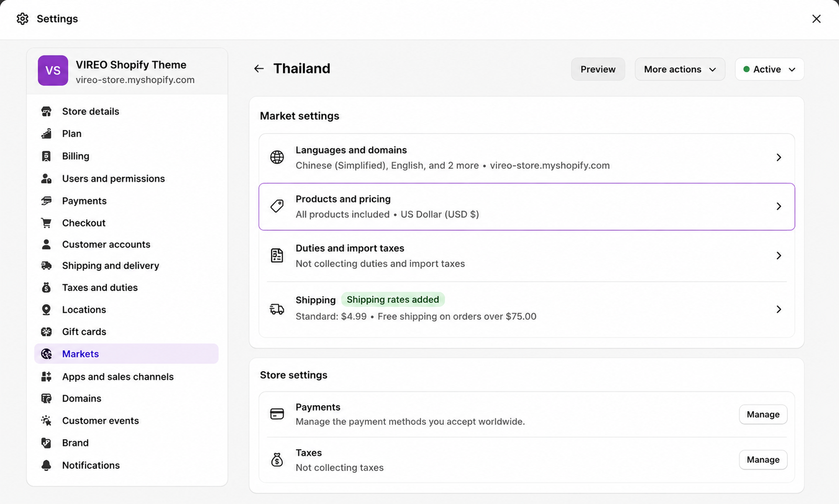Open the Plan settings item

tap(126, 134)
